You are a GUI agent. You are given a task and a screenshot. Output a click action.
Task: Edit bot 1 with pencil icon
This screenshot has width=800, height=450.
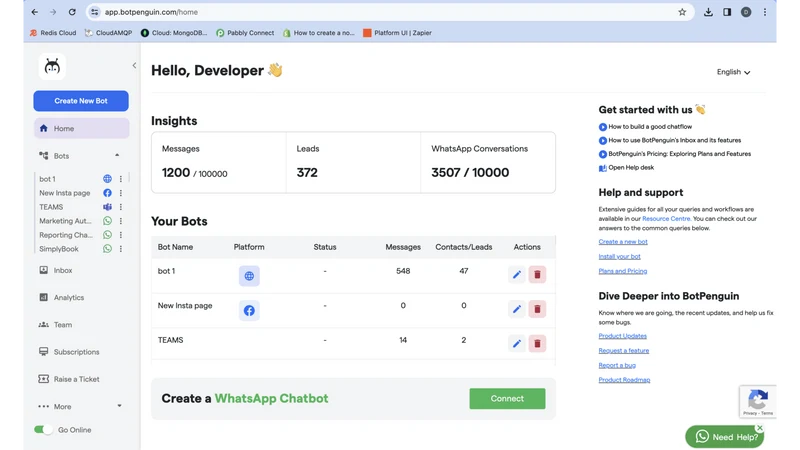517,274
